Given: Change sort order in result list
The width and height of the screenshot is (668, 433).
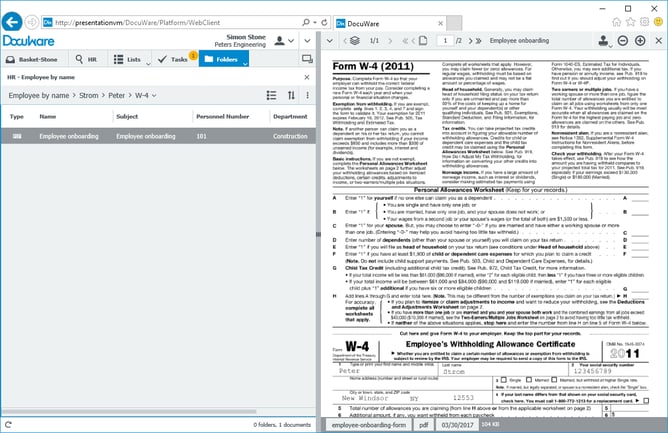Looking at the screenshot, I should coord(293,95).
